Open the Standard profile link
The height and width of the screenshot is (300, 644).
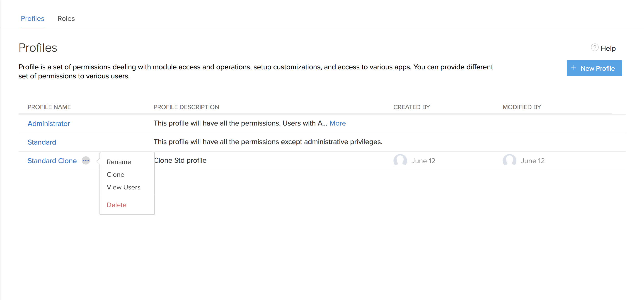(x=42, y=142)
